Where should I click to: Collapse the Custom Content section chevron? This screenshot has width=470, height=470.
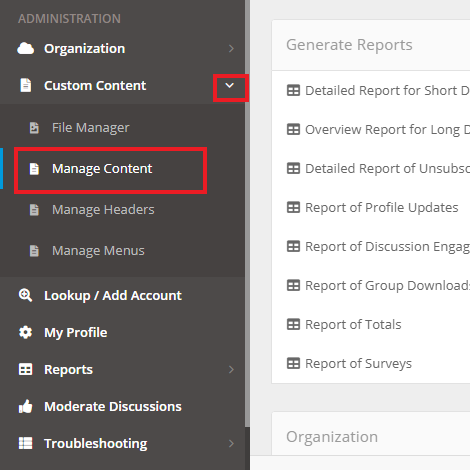(x=229, y=86)
